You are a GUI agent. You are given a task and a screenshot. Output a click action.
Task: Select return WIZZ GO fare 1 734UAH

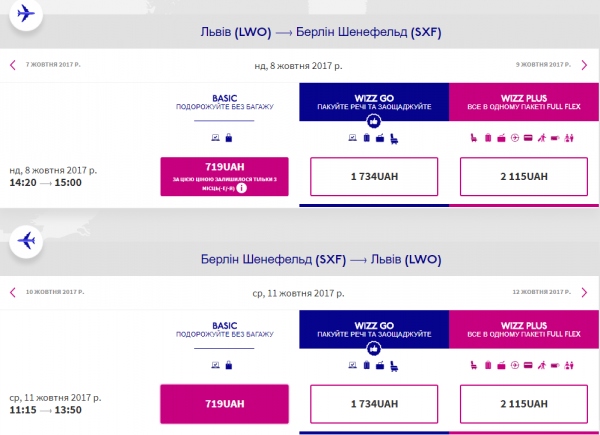(x=374, y=404)
